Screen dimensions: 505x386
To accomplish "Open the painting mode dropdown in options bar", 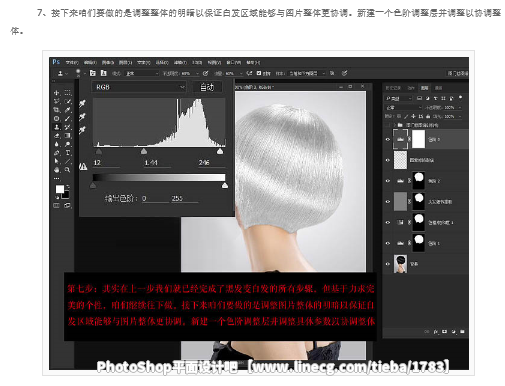I will pos(142,73).
